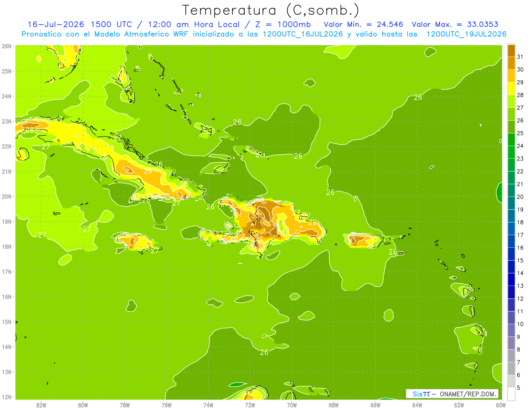Viewport: 532px width, 411px height.
Task: Click the "60W" longitude axis label
Action: [x=501, y=405]
